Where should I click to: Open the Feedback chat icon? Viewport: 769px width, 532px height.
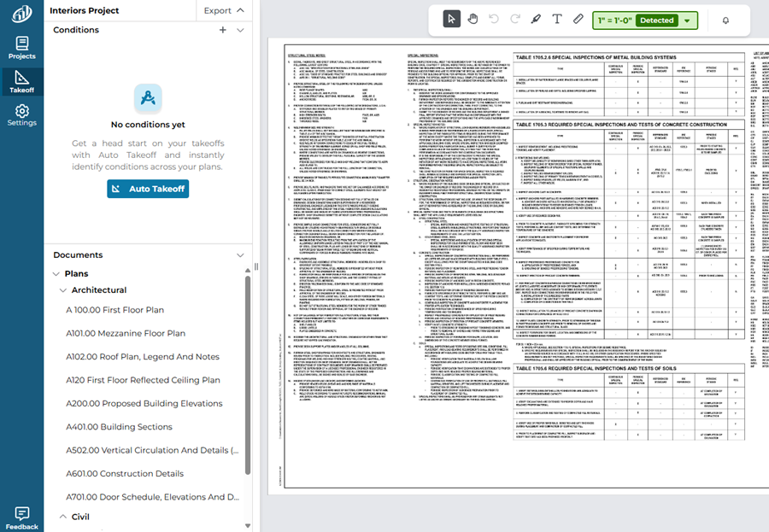click(21, 517)
